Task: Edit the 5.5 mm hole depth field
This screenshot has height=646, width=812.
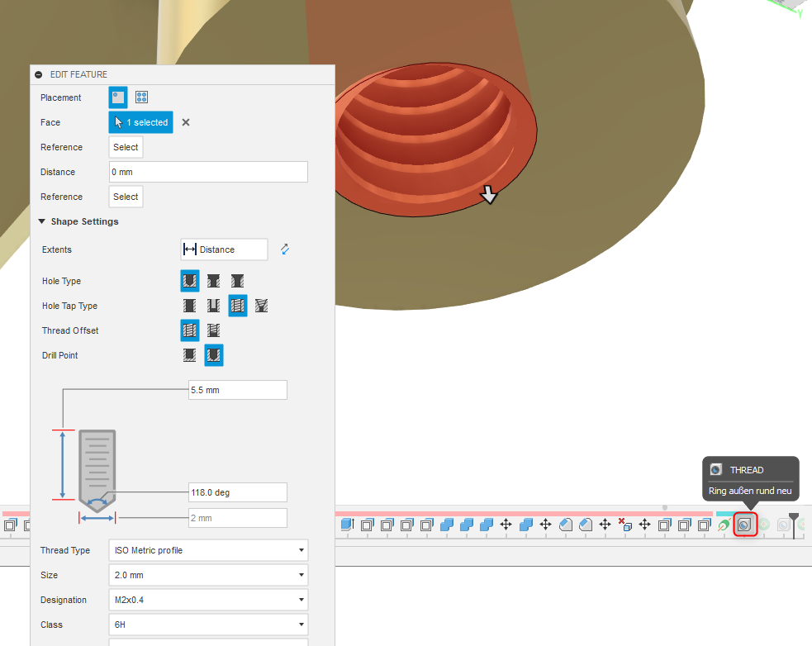Action: point(238,390)
